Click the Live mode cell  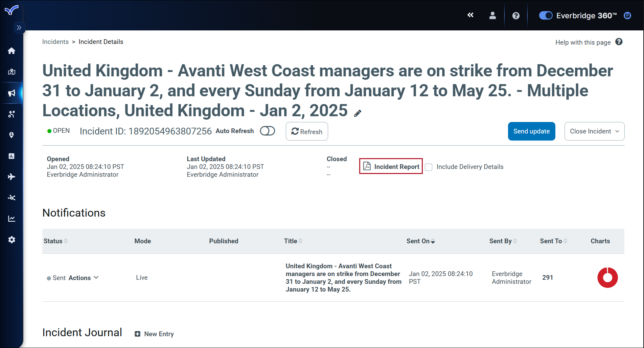tap(142, 277)
